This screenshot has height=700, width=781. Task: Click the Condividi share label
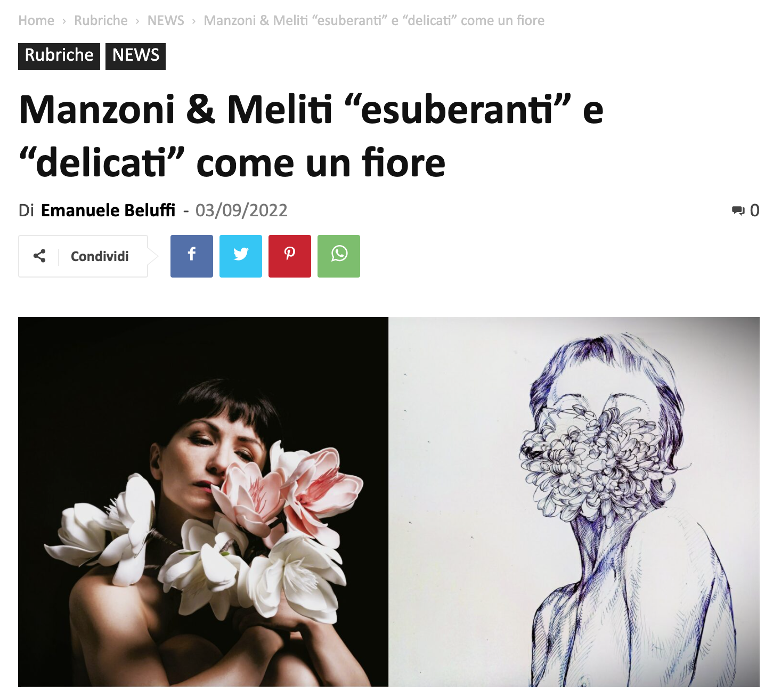tap(100, 256)
